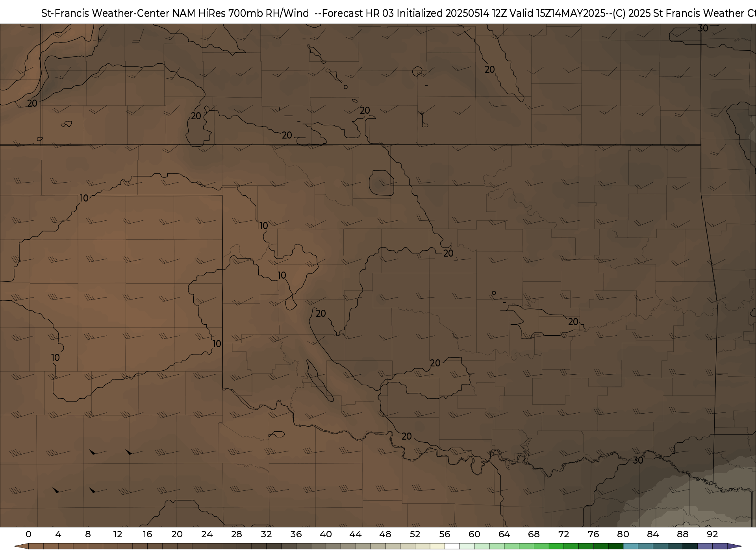Click the color scale tick label 32
Image resolution: width=756 pixels, height=551 pixels.
pyautogui.click(x=267, y=534)
